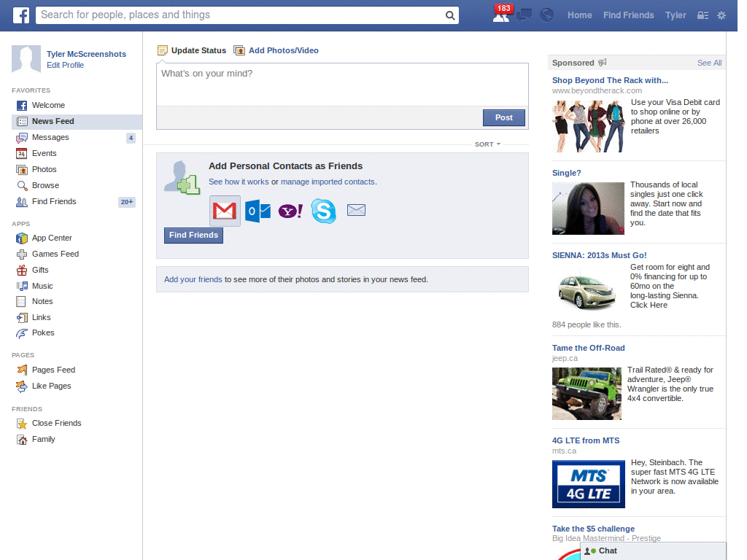Open the SORT dropdown
The width and height of the screenshot is (747, 560).
487,144
